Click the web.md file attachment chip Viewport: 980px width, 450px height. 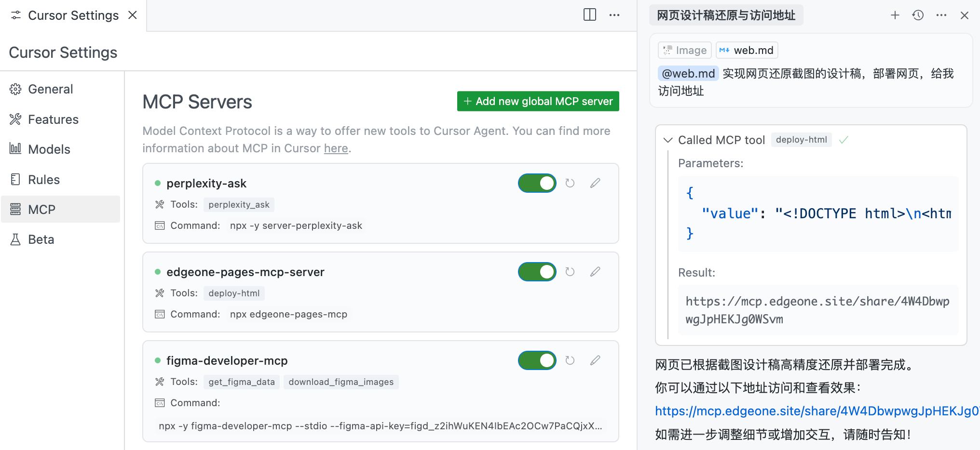pyautogui.click(x=747, y=50)
